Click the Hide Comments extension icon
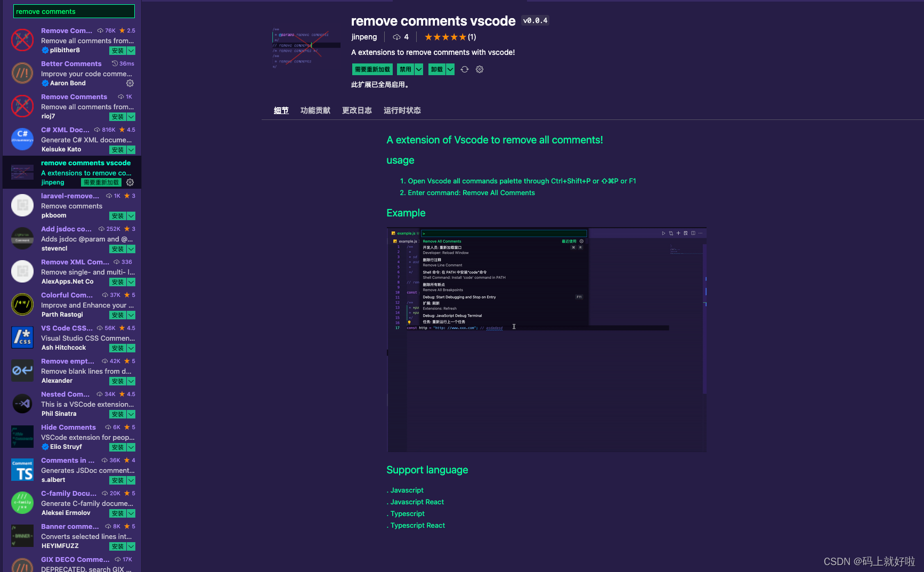The image size is (924, 572). (22, 437)
